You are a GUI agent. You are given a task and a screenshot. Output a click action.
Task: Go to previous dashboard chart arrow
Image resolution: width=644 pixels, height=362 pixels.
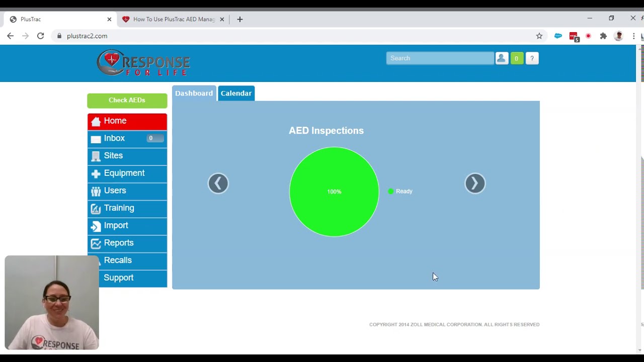[218, 184]
